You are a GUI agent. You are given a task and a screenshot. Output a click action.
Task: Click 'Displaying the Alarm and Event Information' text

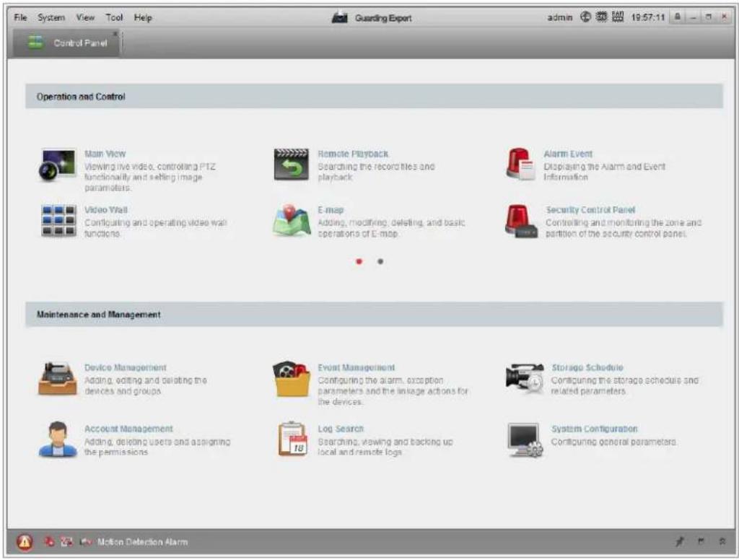click(x=604, y=172)
